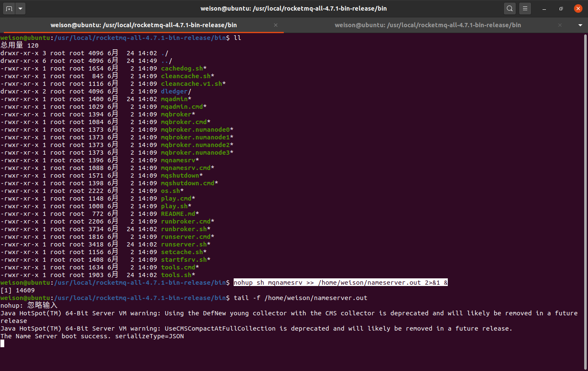588x371 pixels.
Task: Click the mqbroker.numanode0 entry
Action: pyautogui.click(x=195, y=130)
